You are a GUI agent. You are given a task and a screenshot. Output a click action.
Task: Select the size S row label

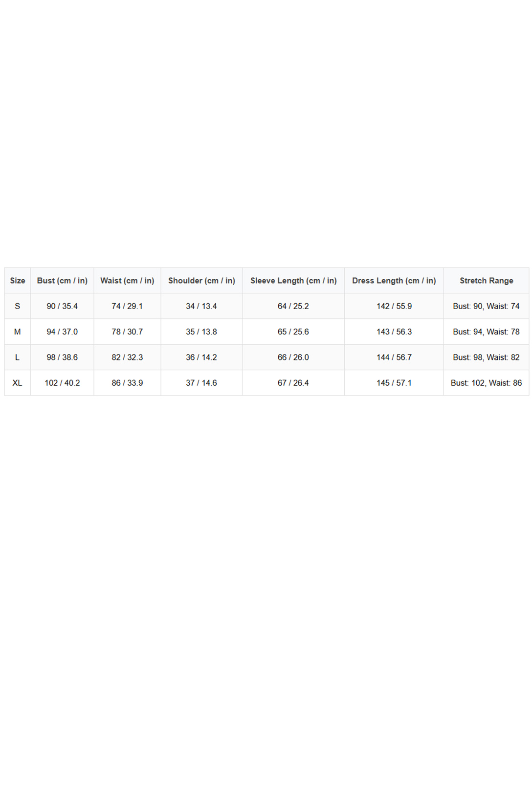click(18, 306)
